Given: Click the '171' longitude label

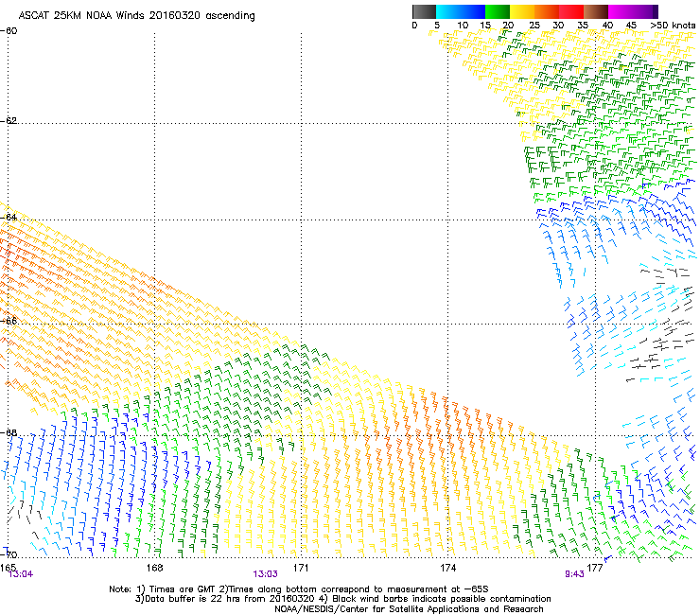Looking at the screenshot, I should click(x=301, y=567).
